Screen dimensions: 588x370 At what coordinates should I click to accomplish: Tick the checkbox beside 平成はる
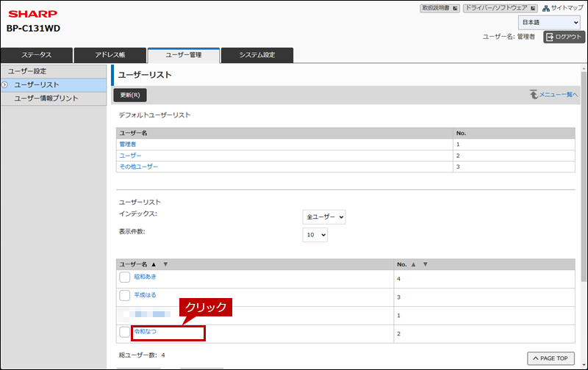pos(125,295)
